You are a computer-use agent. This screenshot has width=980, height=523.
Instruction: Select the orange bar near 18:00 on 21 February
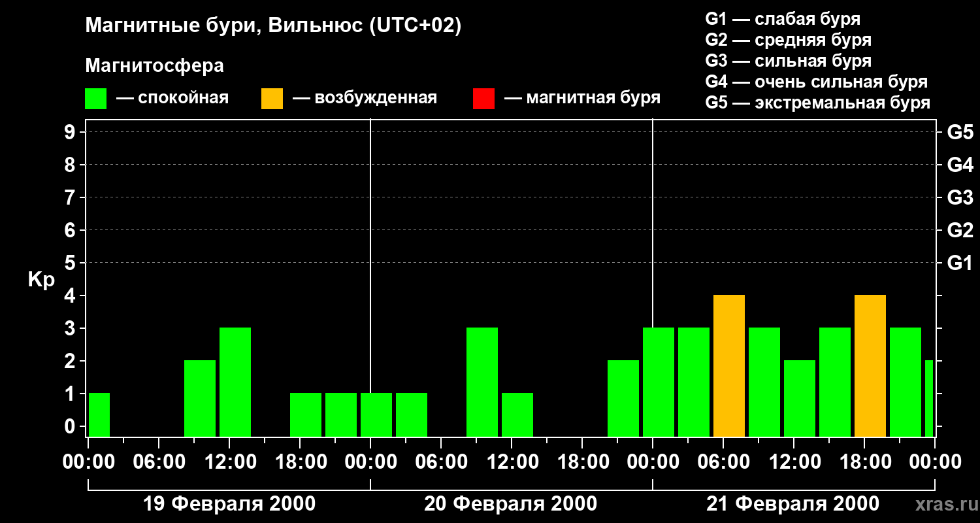click(x=870, y=366)
